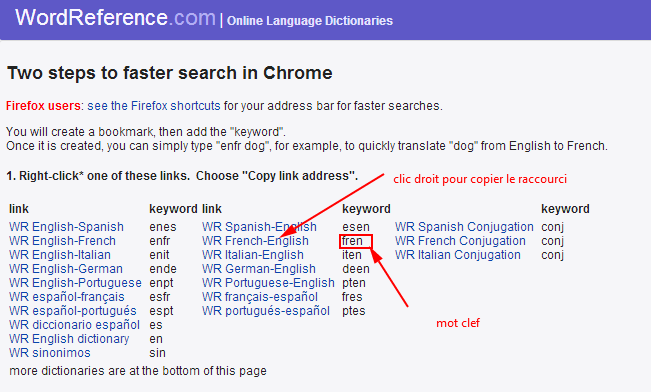Viewport: 651px width, 392px height.
Task: Open WR diccionario español link
Action: 74,325
